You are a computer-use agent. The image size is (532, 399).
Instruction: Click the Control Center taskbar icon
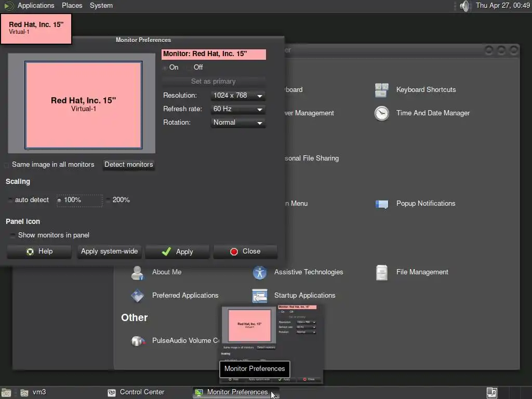click(x=112, y=393)
